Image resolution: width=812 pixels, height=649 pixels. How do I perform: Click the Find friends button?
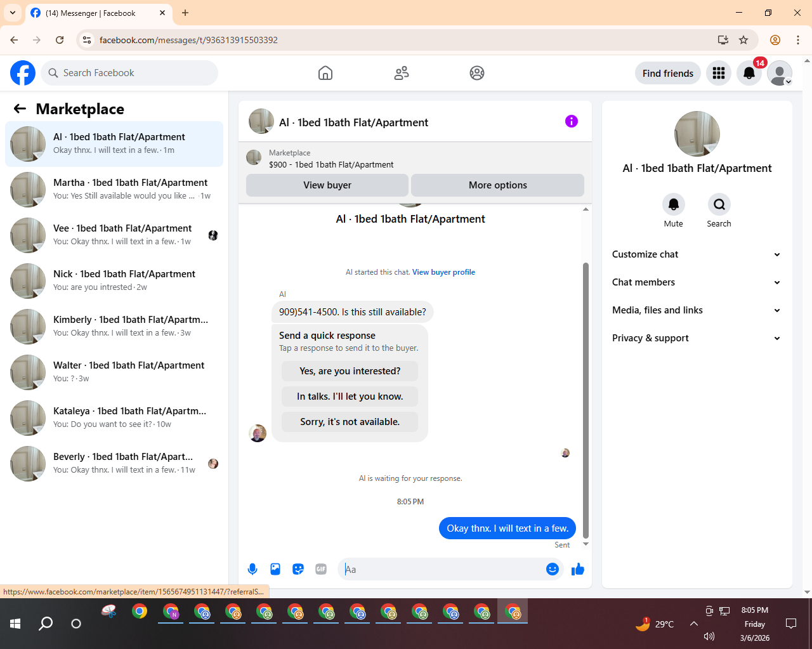tap(668, 73)
